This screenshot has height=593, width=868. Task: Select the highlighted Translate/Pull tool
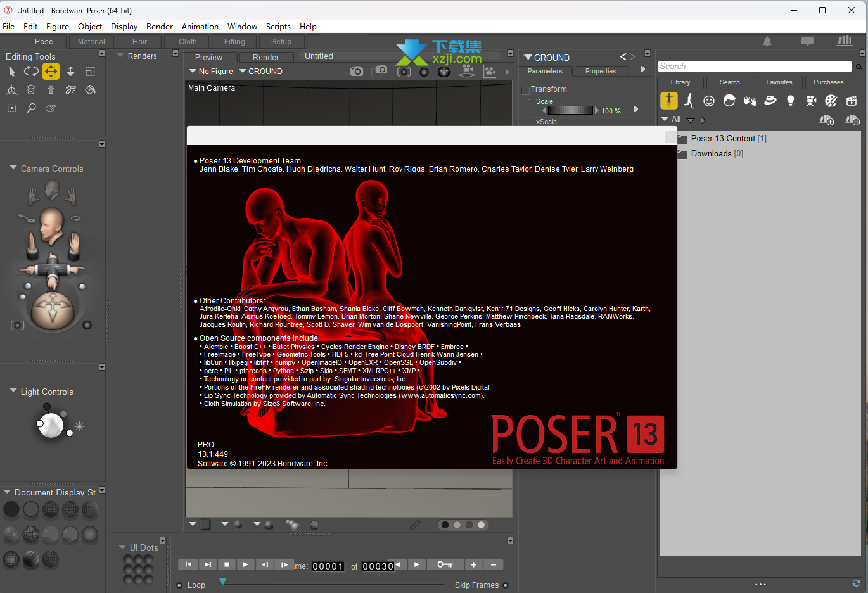(51, 72)
